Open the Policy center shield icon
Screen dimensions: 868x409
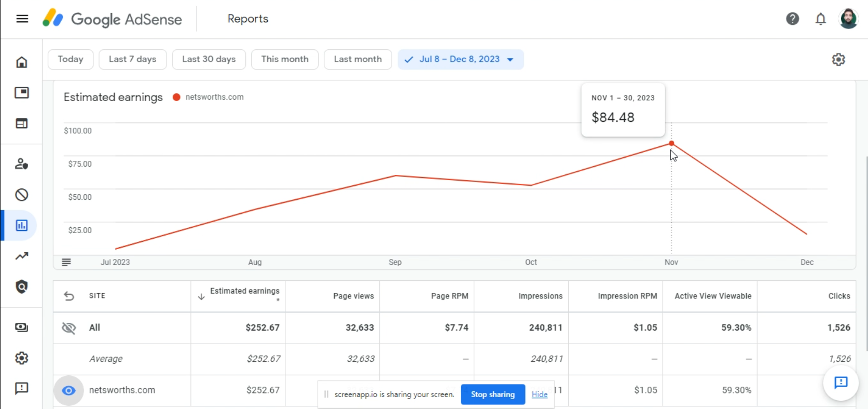(22, 287)
